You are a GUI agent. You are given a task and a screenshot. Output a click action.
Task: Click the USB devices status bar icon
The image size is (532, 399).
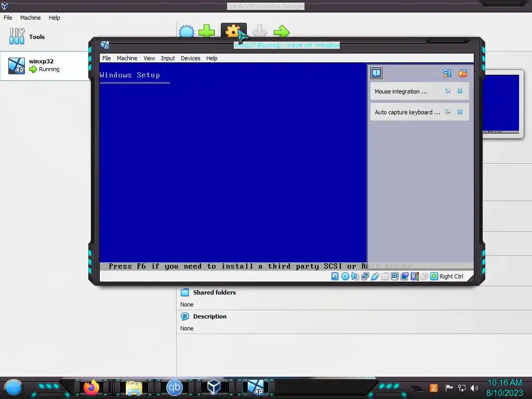(x=375, y=276)
